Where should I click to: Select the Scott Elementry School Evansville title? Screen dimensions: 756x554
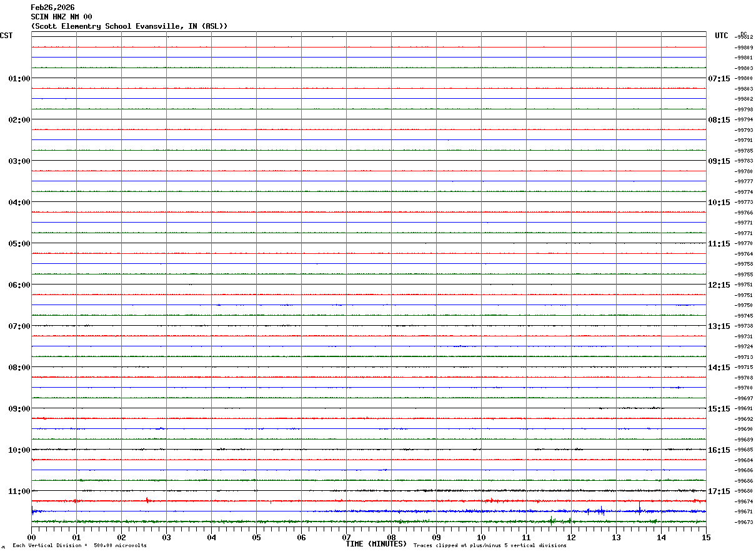(129, 26)
